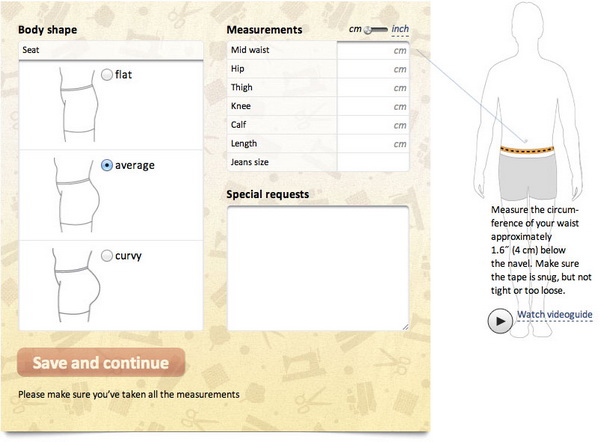
Task: Click inside the Special requests text area
Action: click(317, 266)
